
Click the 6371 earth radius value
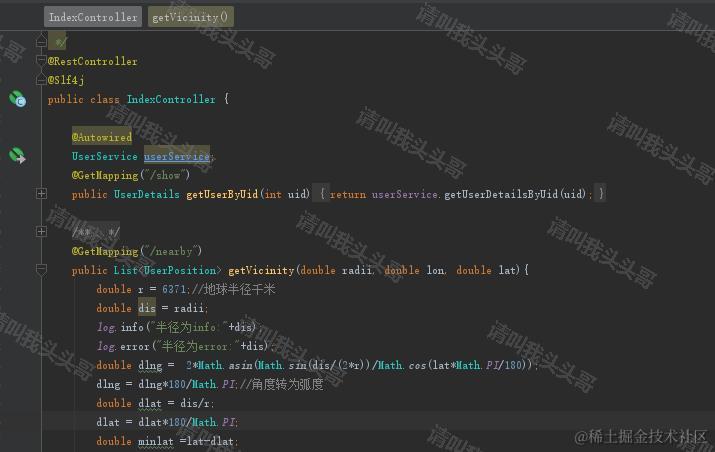(x=174, y=289)
